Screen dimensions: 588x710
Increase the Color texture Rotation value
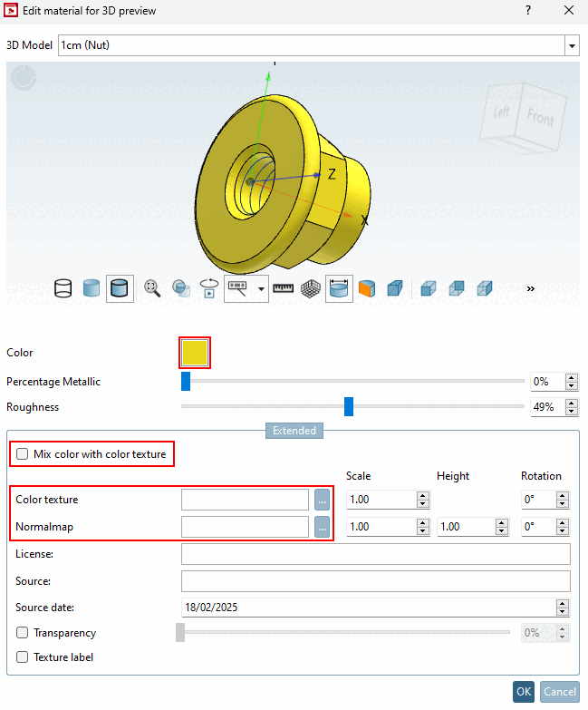point(563,495)
